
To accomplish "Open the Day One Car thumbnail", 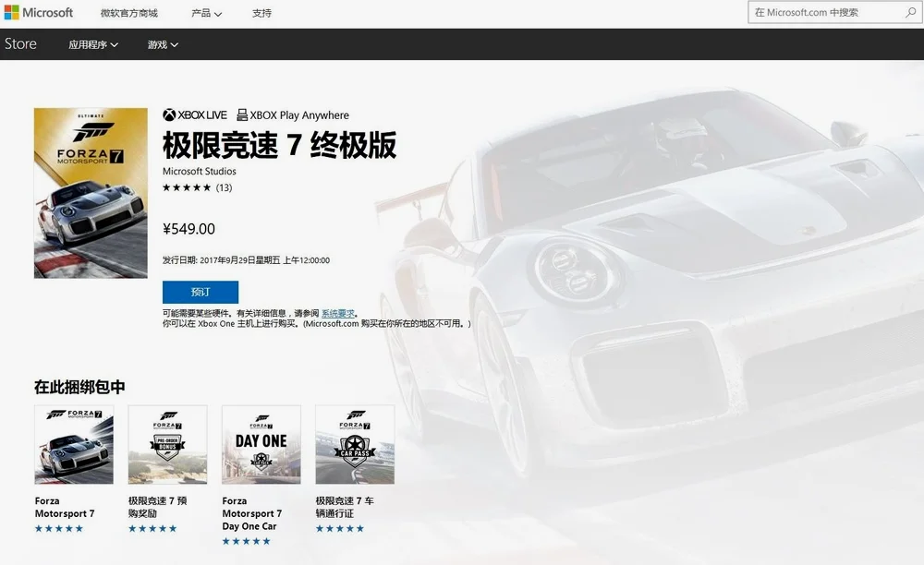I will (x=261, y=444).
